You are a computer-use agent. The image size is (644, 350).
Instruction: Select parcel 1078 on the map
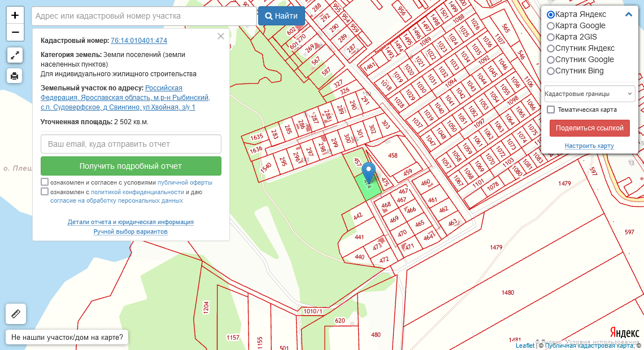493,187
